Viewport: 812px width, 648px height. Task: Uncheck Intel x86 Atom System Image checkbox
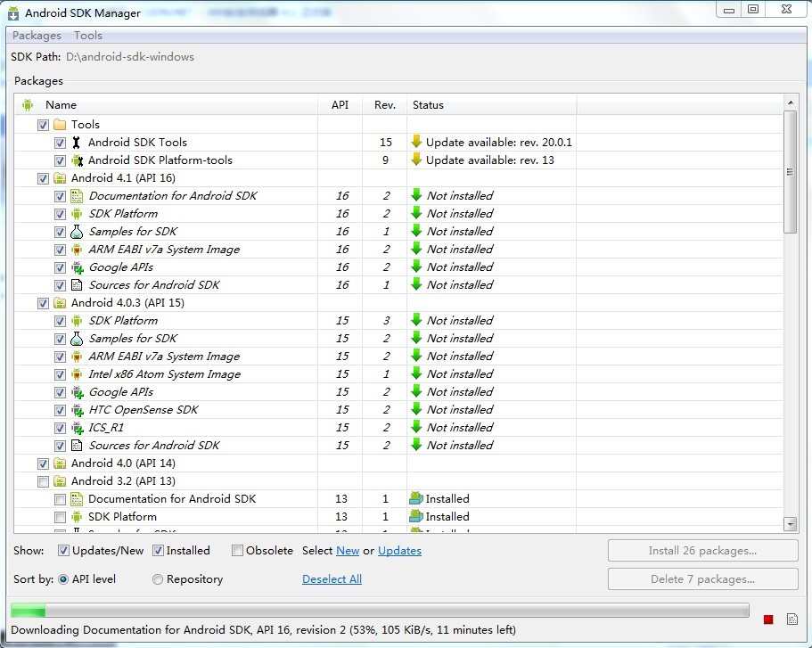60,375
